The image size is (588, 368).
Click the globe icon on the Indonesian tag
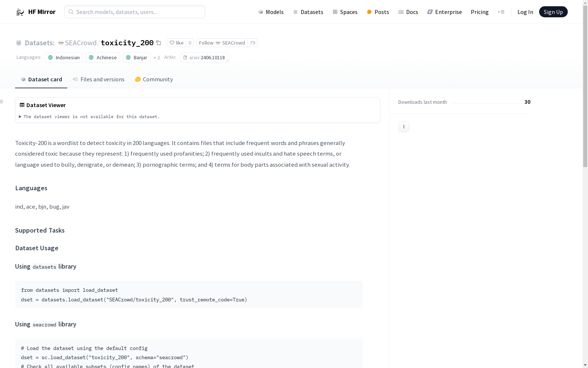[51, 57]
